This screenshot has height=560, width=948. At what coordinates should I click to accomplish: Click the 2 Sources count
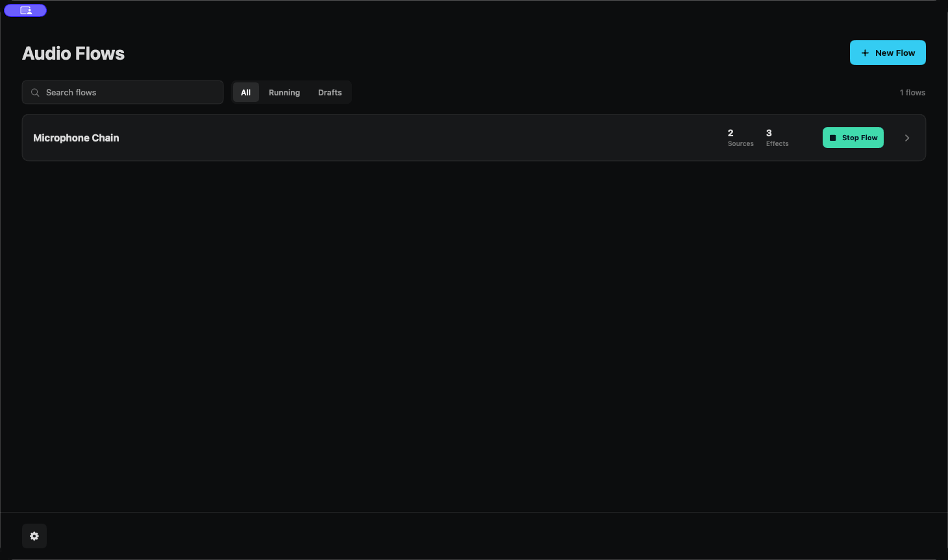point(740,138)
